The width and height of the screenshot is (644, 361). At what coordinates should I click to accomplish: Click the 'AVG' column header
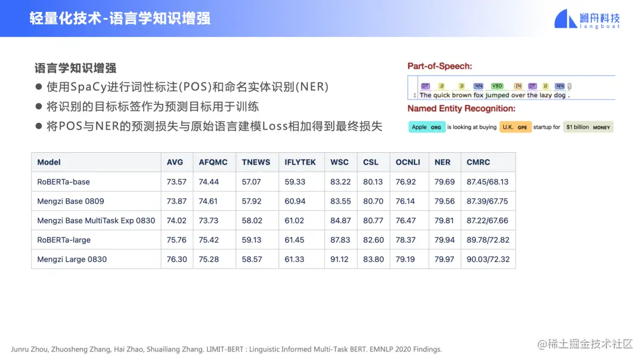click(175, 162)
